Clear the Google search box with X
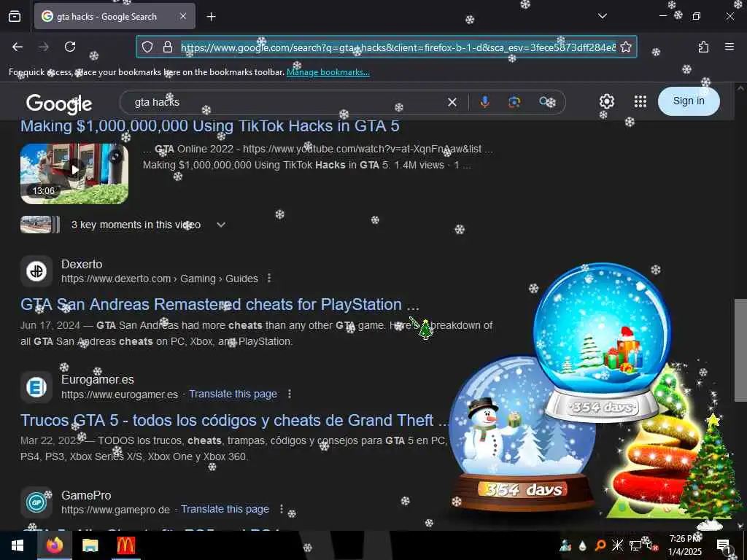This screenshot has width=747, height=560. coord(452,102)
